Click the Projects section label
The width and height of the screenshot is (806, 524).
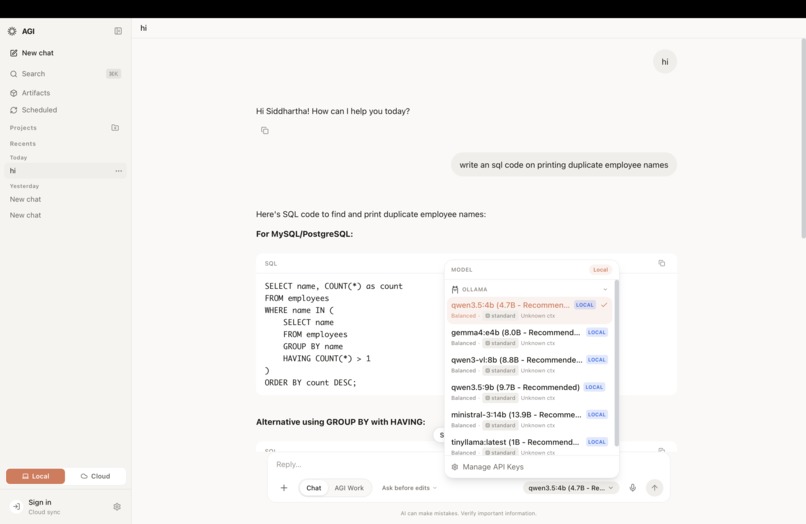(23, 128)
